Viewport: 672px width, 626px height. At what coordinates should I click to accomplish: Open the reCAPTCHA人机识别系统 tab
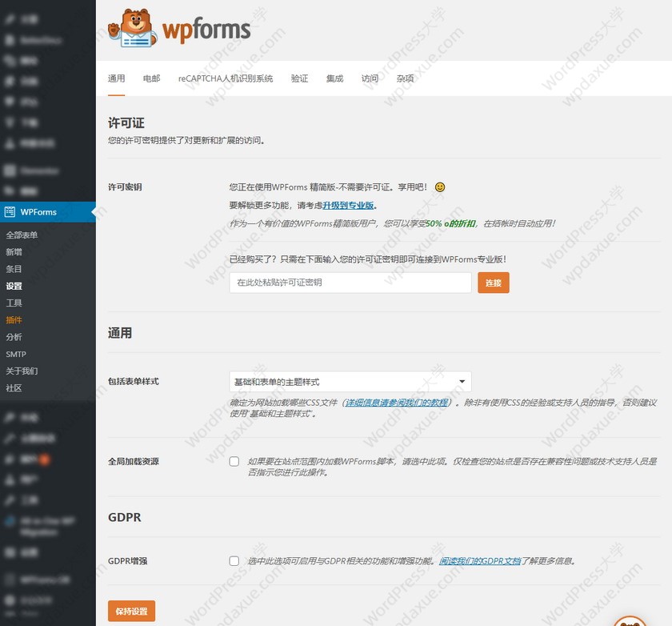click(x=226, y=78)
